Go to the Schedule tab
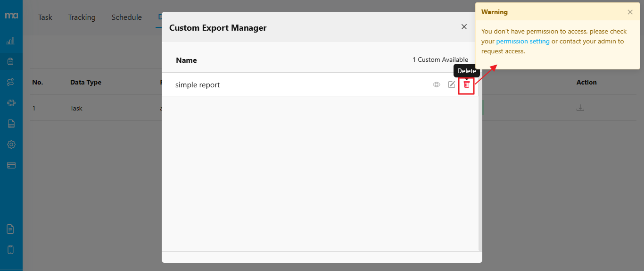Viewport: 644px width, 271px height. pyautogui.click(x=126, y=17)
